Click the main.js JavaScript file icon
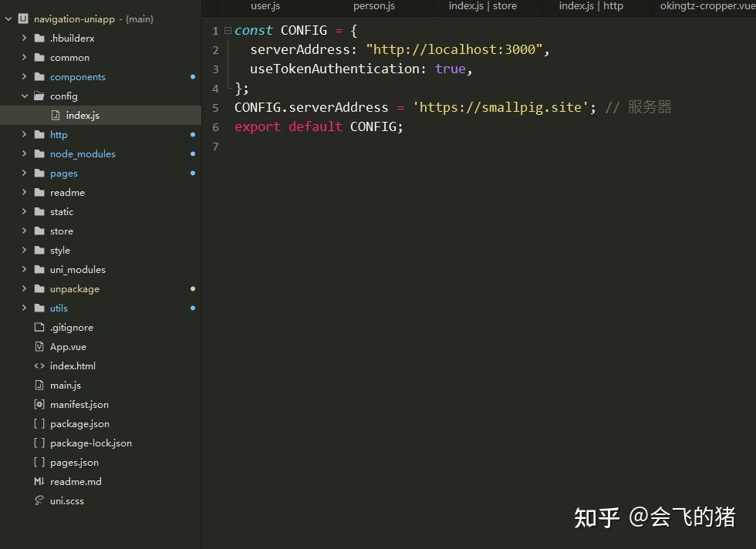Image resolution: width=756 pixels, height=549 pixels. tap(39, 385)
